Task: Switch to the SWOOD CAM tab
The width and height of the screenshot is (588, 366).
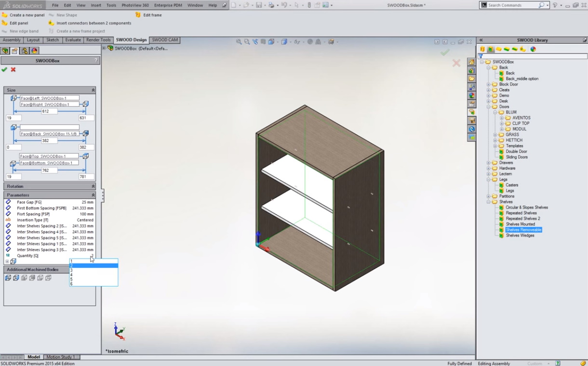Action: 165,40
